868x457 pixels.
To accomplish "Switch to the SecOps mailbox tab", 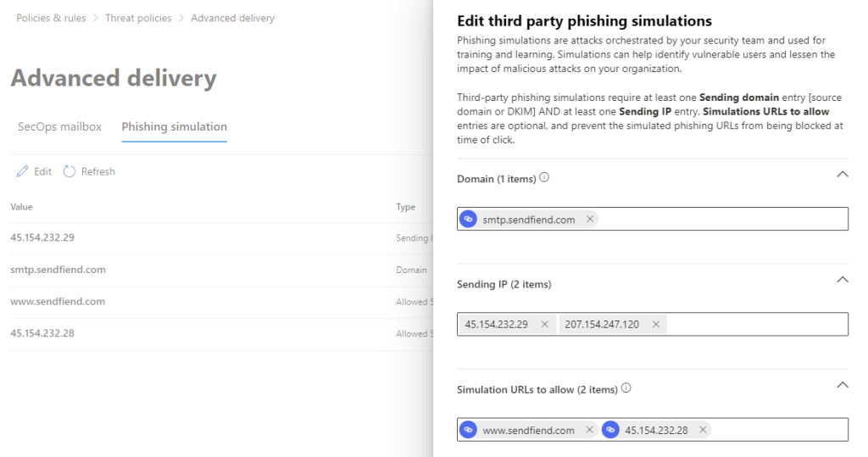I will 59,126.
